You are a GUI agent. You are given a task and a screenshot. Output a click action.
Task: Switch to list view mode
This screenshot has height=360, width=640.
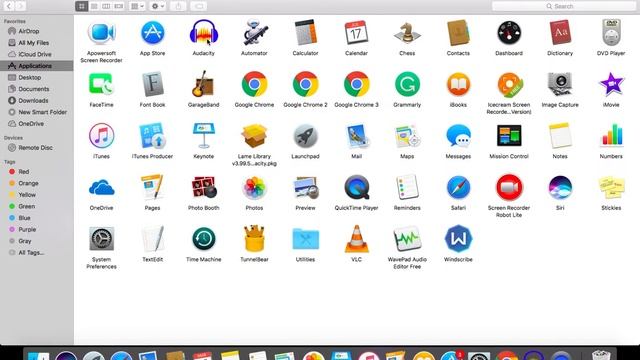point(94,6)
